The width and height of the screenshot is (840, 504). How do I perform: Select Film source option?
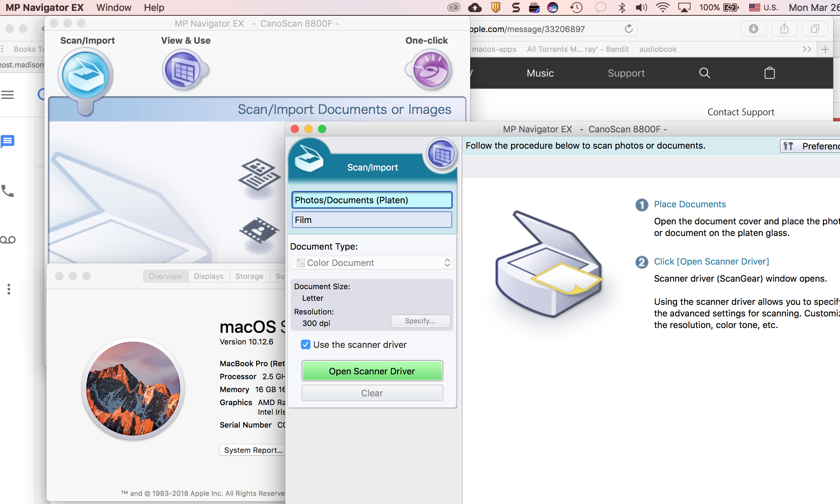point(372,220)
